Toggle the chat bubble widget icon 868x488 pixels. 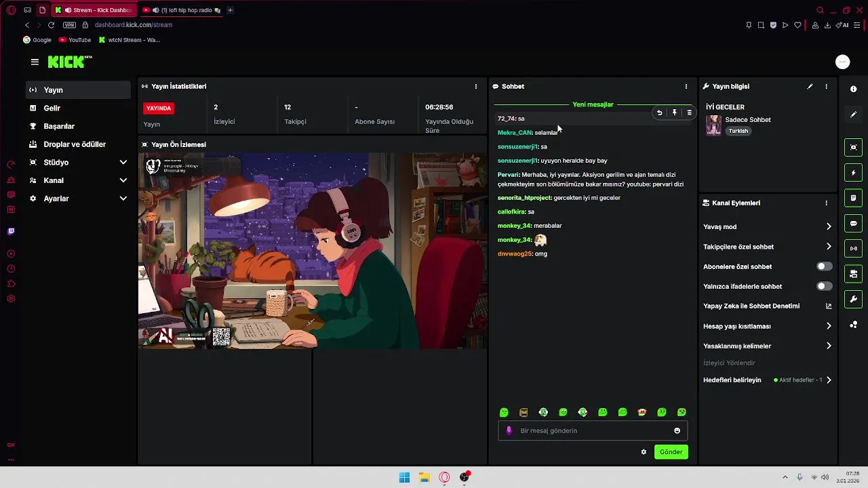(x=854, y=224)
